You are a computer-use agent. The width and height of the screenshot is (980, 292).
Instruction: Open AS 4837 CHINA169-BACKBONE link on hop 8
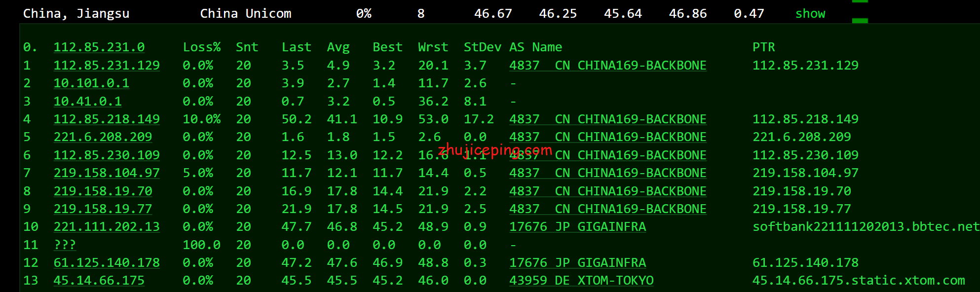608,191
